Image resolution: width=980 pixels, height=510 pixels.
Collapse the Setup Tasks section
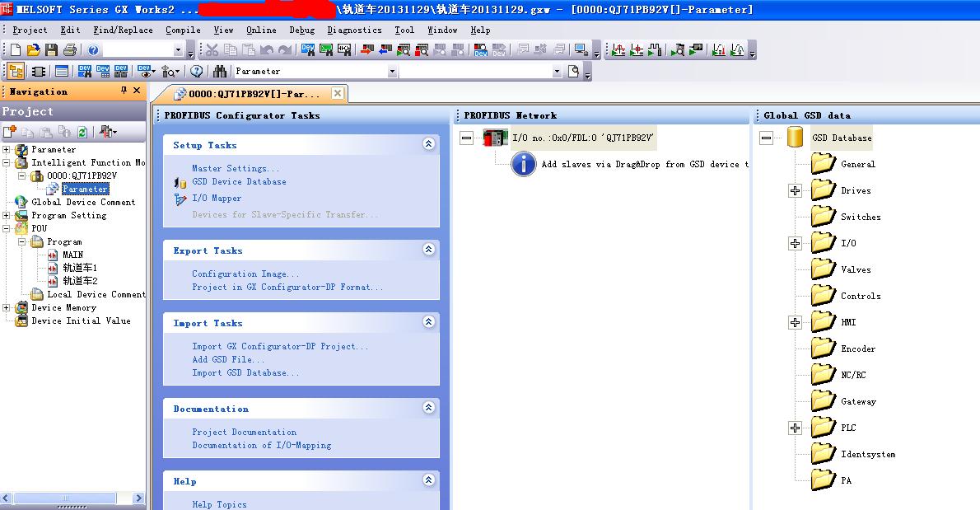[x=428, y=144]
